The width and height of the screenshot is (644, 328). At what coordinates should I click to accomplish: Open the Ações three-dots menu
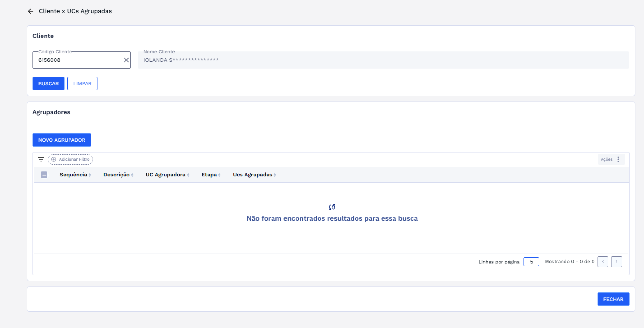click(x=618, y=159)
